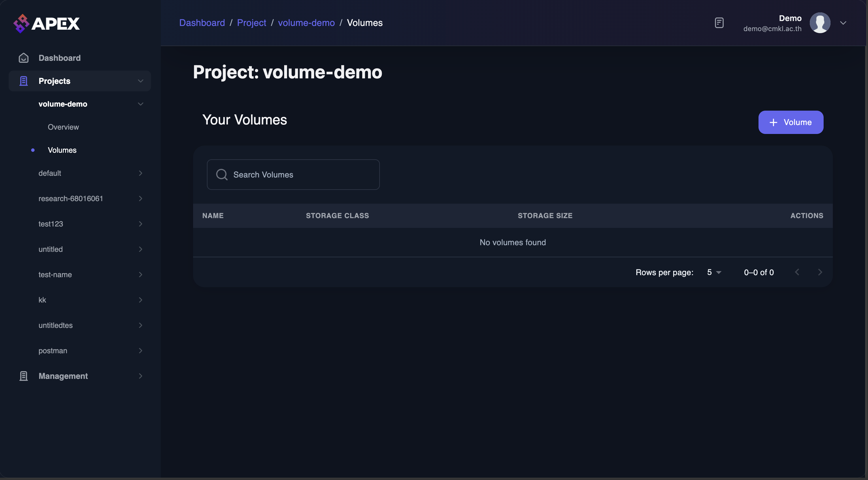Select the research-68016061 project label
Viewport: 868px width, 480px height.
click(x=71, y=199)
